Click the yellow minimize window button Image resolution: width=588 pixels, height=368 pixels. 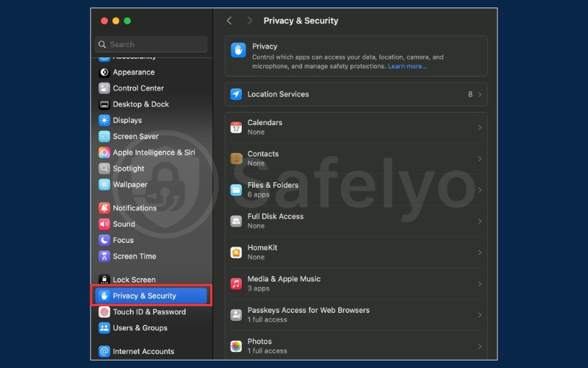tap(116, 21)
